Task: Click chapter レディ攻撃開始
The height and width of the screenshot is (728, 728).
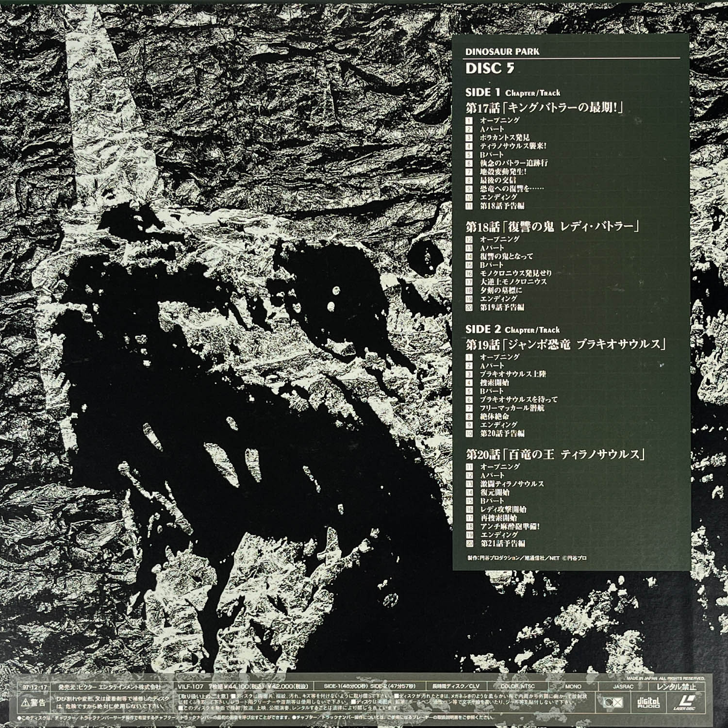Action: (503, 509)
